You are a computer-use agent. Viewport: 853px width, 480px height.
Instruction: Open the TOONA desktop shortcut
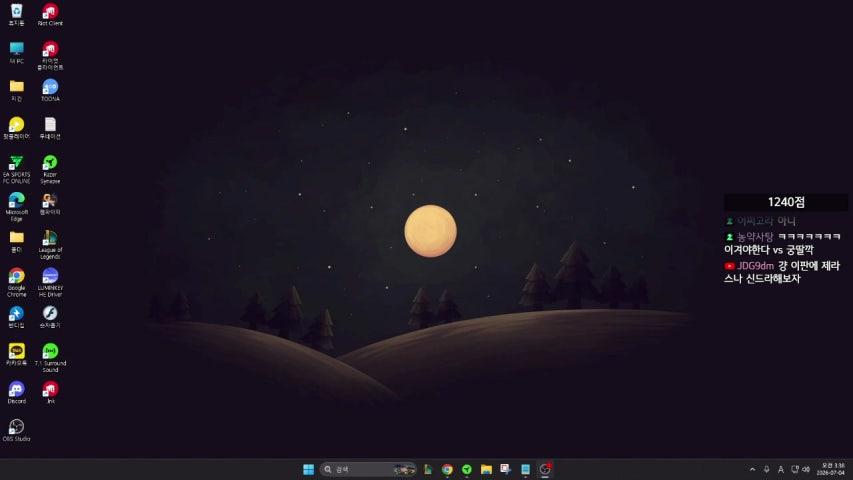pyautogui.click(x=50, y=90)
